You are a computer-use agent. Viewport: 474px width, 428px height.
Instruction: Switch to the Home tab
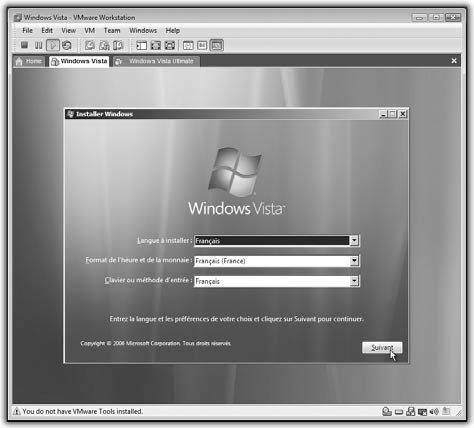29,61
